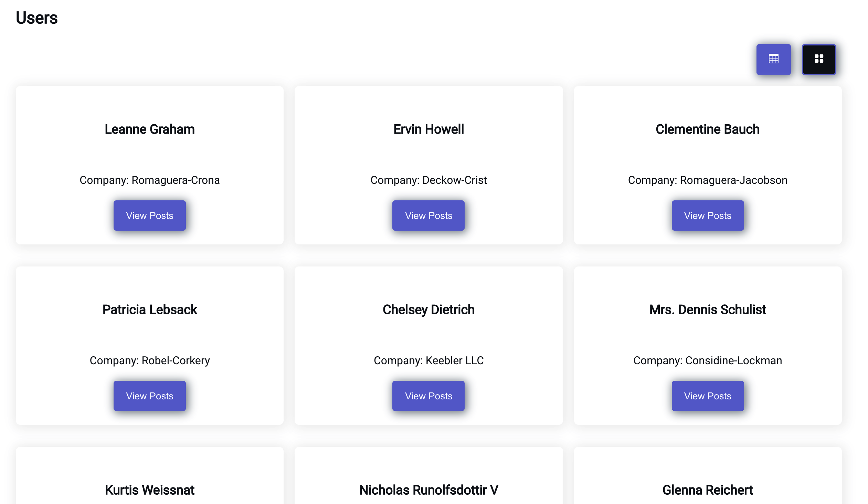Select the Leanne Graham name heading
The image size is (868, 504).
pos(149,129)
